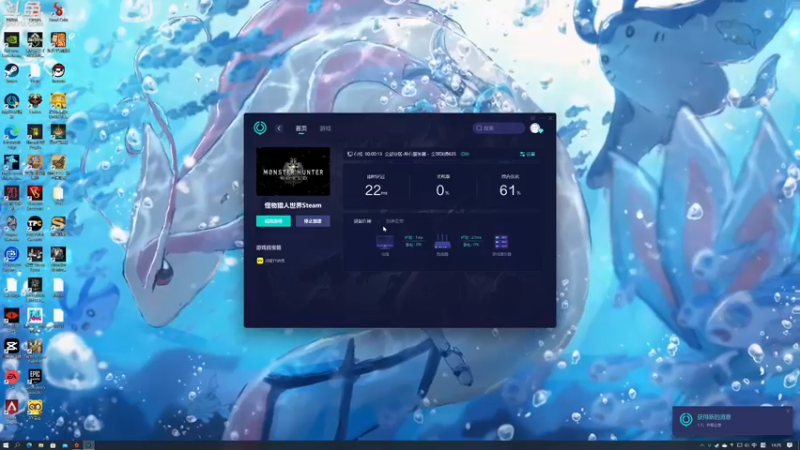
Task: Focus the search field in the accelerator window
Action: (x=498, y=128)
